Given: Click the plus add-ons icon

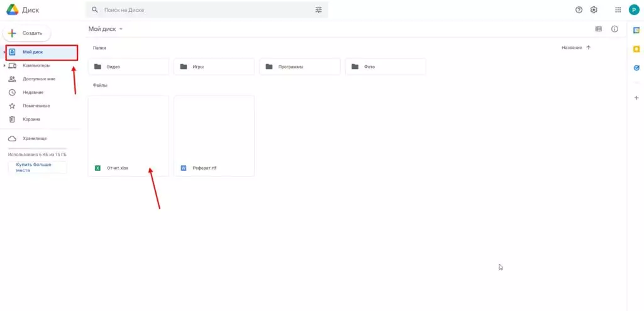Looking at the screenshot, I should (636, 97).
